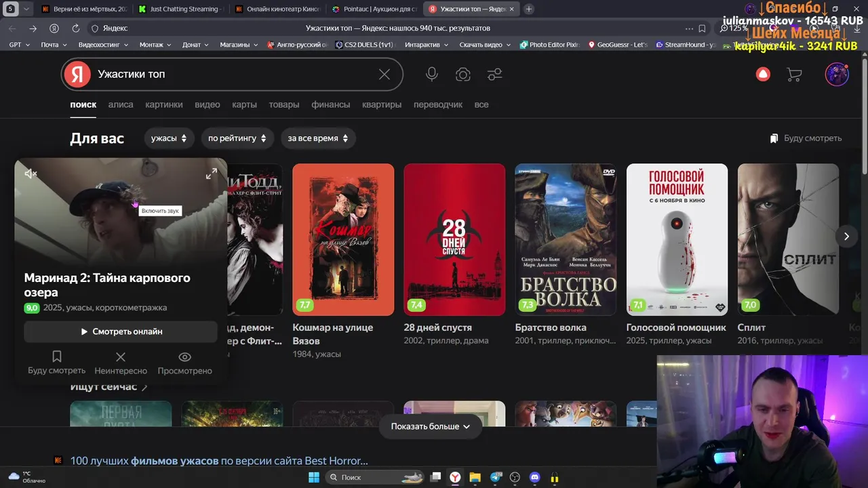Open the shopping cart icon
This screenshot has height=488, width=868.
click(794, 75)
